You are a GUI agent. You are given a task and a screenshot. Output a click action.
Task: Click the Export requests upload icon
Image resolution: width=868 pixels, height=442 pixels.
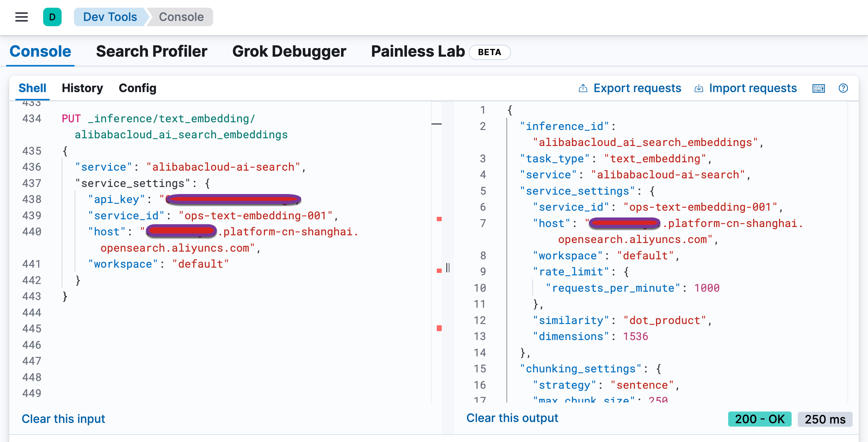coord(583,88)
